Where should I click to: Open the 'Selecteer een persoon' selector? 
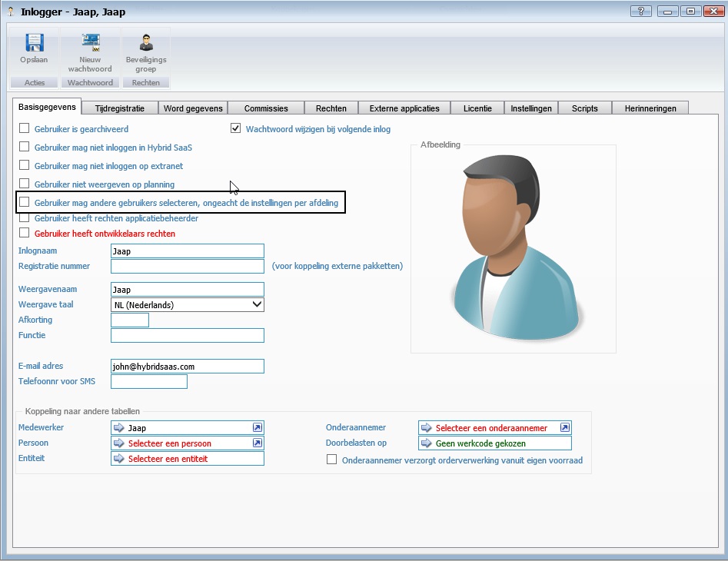(170, 443)
